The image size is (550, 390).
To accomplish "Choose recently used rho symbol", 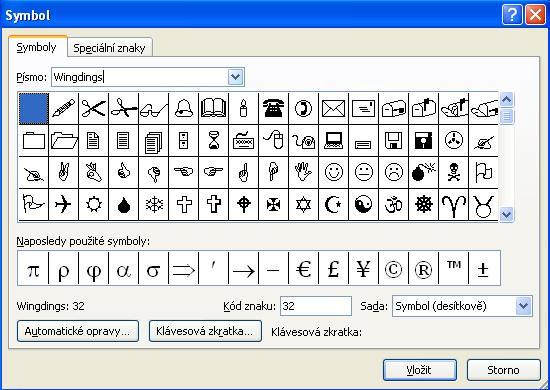I will click(63, 268).
